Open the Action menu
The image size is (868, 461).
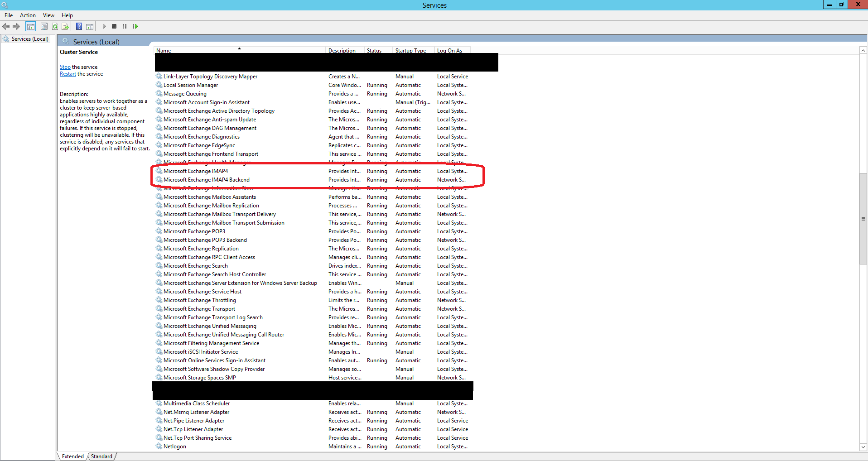(28, 15)
